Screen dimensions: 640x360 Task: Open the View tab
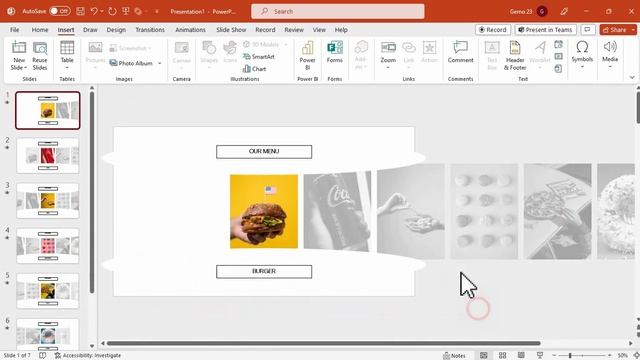[x=319, y=30]
